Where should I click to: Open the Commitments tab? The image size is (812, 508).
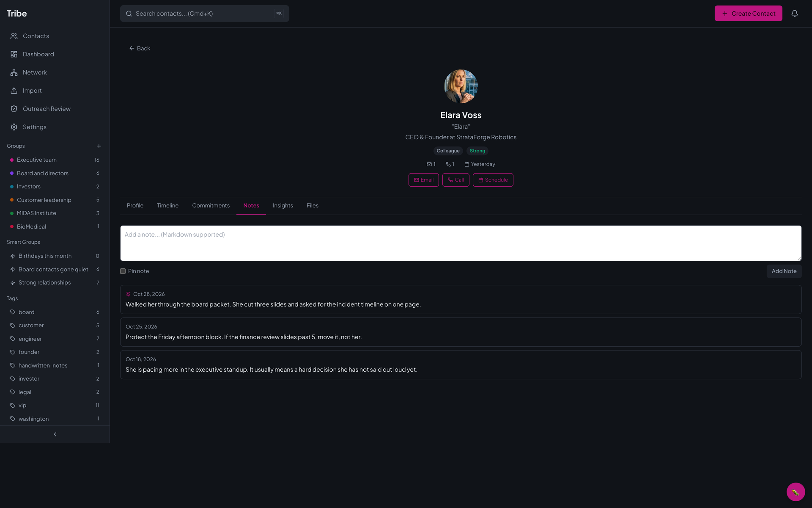pos(211,206)
